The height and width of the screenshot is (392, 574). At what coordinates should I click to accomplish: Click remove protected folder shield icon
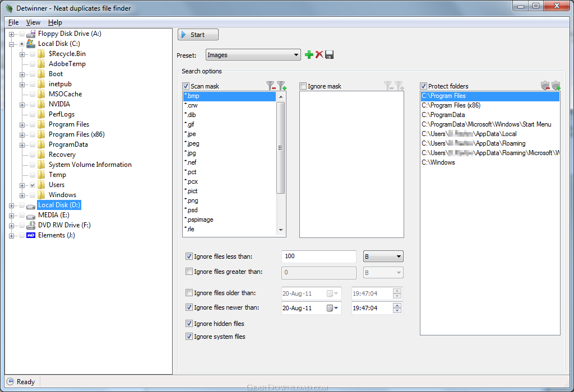pos(545,86)
